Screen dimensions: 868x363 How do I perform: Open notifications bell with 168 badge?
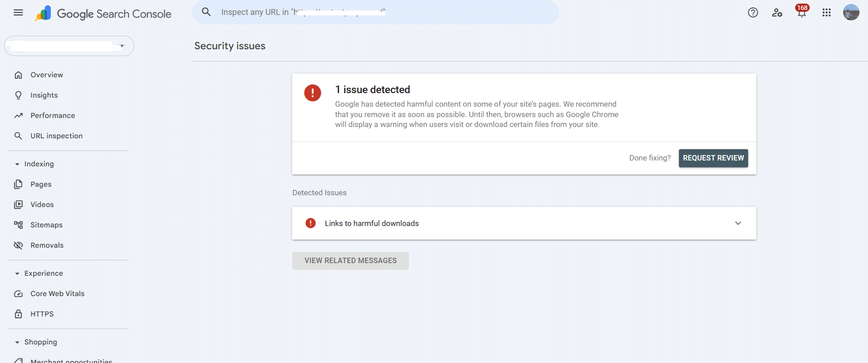point(802,11)
